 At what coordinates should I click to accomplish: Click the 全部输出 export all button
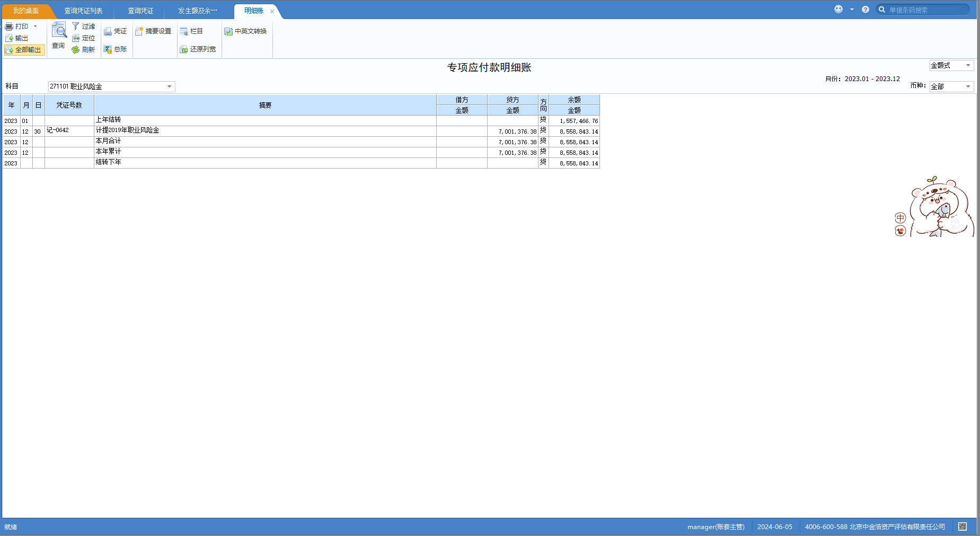(x=24, y=50)
